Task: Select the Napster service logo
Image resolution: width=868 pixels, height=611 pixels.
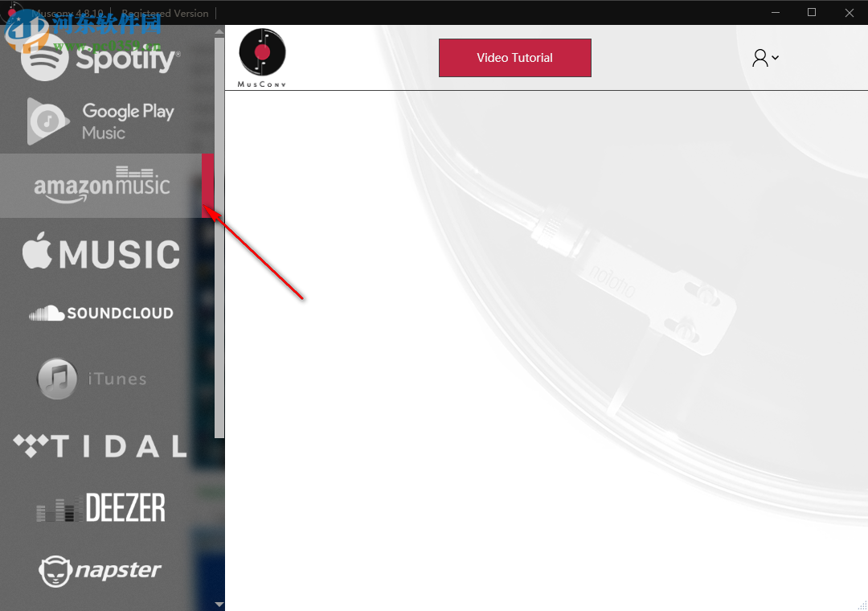Action: pos(100,571)
